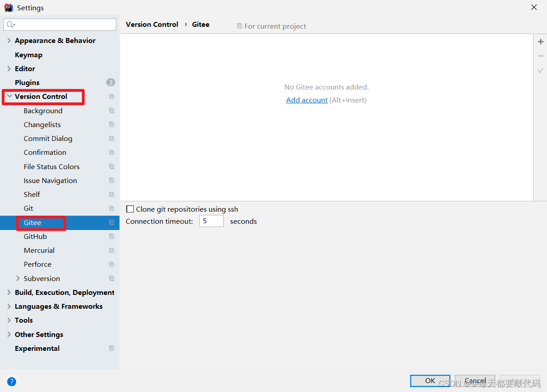
Task: Click the Add account link
Action: (x=307, y=100)
